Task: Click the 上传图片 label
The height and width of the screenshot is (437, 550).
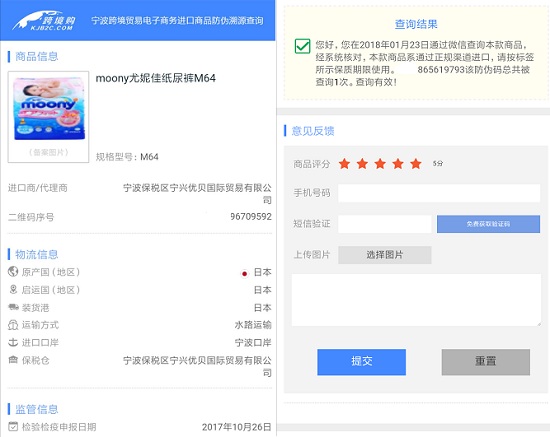Action: tap(312, 255)
